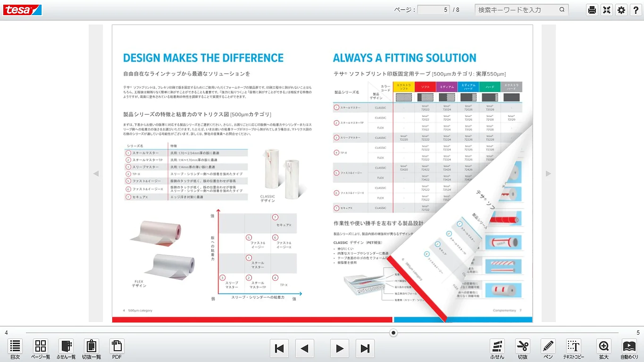Click the page slider handle
Viewport: 644px width, 362px height.
tap(393, 333)
